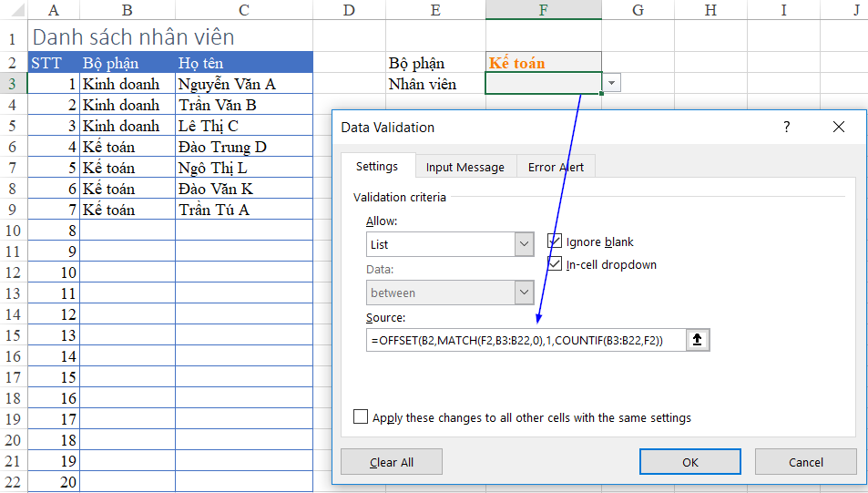Open the in-cell dropdown arrow at F3
The image size is (868, 493).
point(611,83)
